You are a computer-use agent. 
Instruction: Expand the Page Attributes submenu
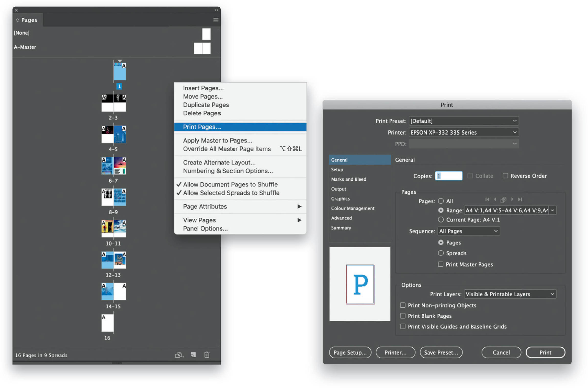tap(240, 206)
